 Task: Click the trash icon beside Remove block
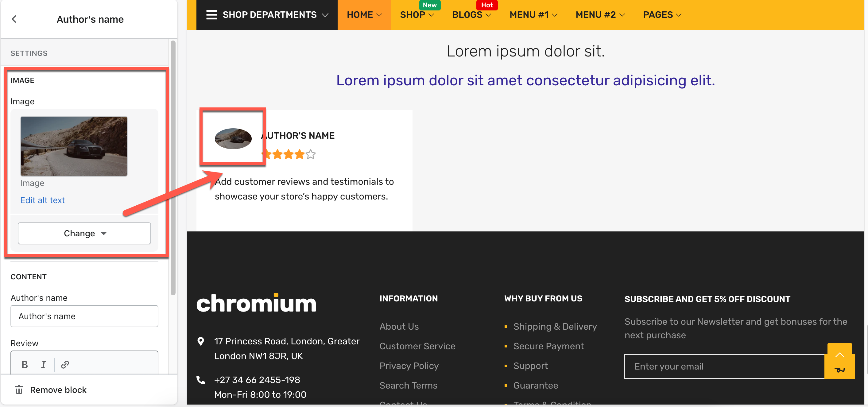click(x=19, y=390)
